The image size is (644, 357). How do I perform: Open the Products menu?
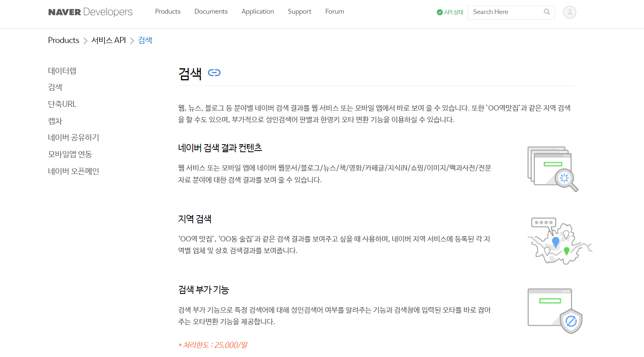pos(168,12)
